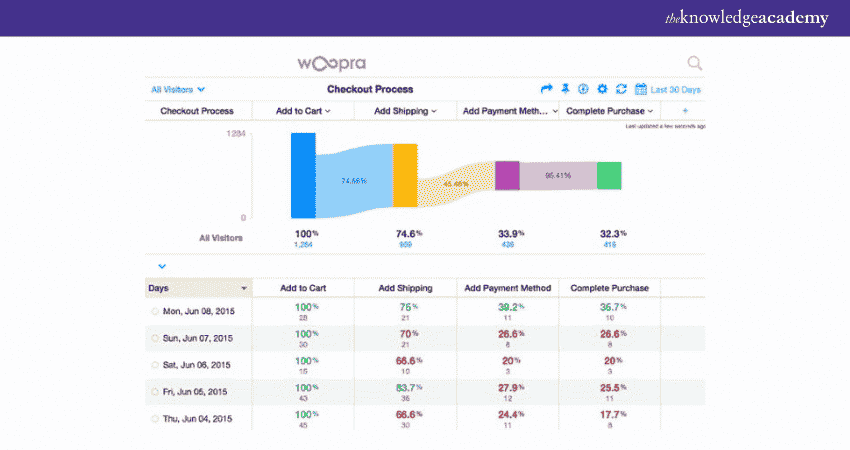Click the search magnifier icon
Viewport: 850px width, 450px height.
coord(694,63)
